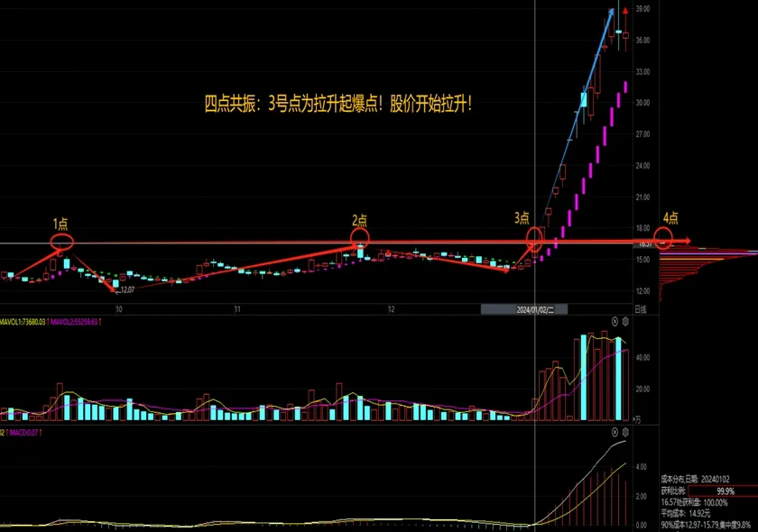758x532 pixels.
Task: Click the MACD:0.07 indicator label
Action: (x=23, y=433)
